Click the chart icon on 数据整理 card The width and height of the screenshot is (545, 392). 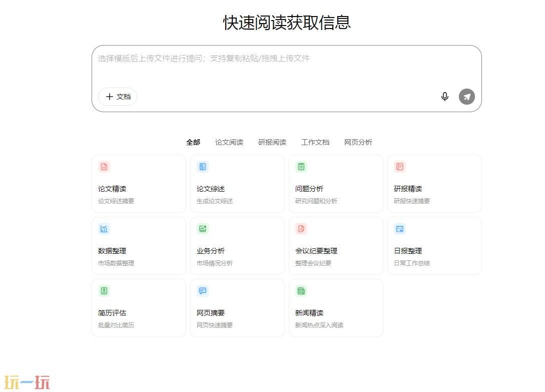(104, 229)
